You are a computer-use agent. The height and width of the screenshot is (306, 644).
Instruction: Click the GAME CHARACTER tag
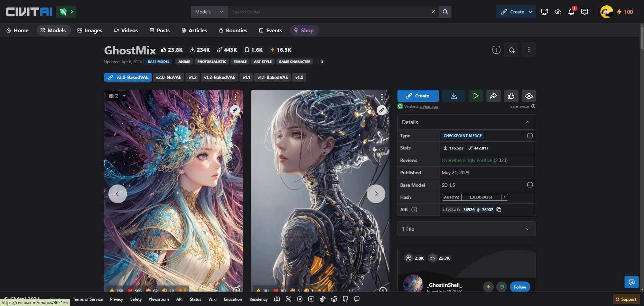click(x=294, y=61)
